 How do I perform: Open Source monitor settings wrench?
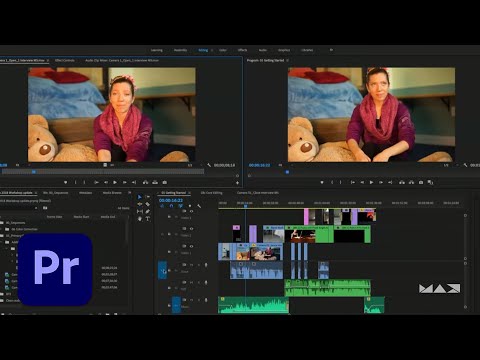tap(209, 165)
